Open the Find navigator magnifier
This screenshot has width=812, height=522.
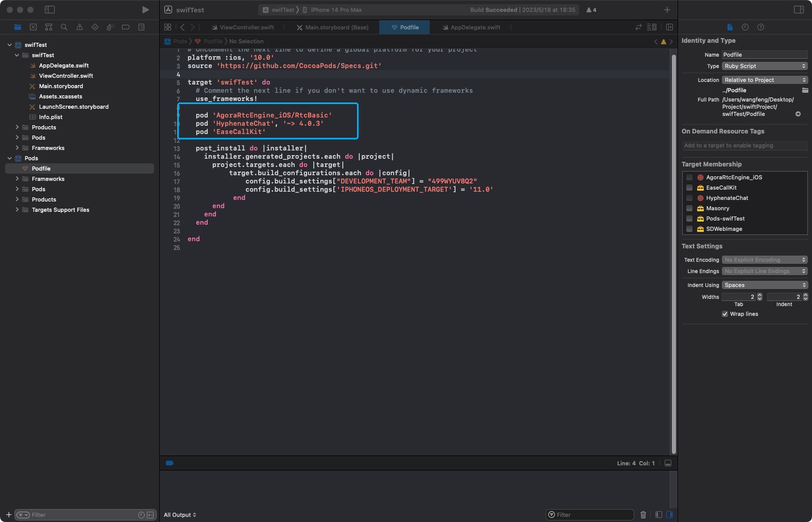[x=64, y=27]
